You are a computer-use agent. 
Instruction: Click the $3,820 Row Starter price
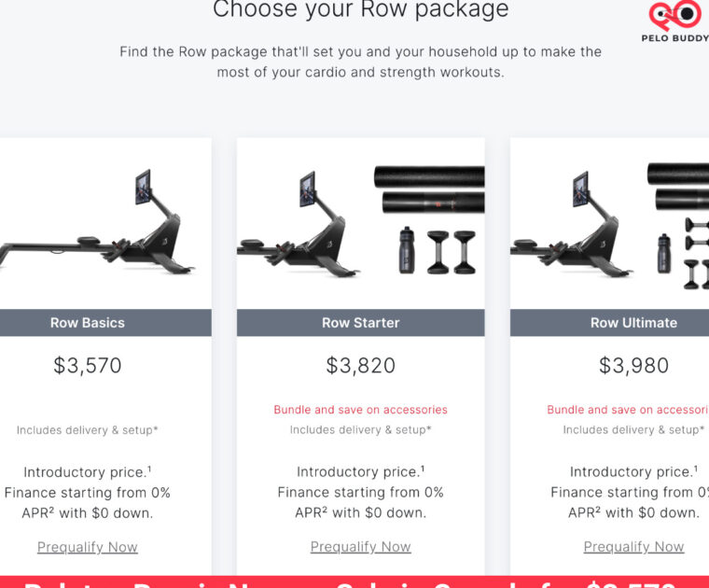(360, 365)
